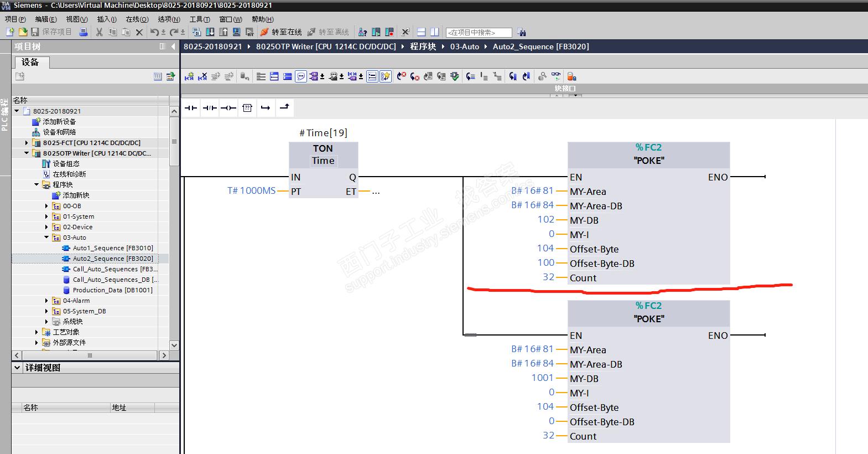The height and width of the screenshot is (454, 868).
Task: Collapse the 8025-20180921 project node
Action: [x=17, y=111]
